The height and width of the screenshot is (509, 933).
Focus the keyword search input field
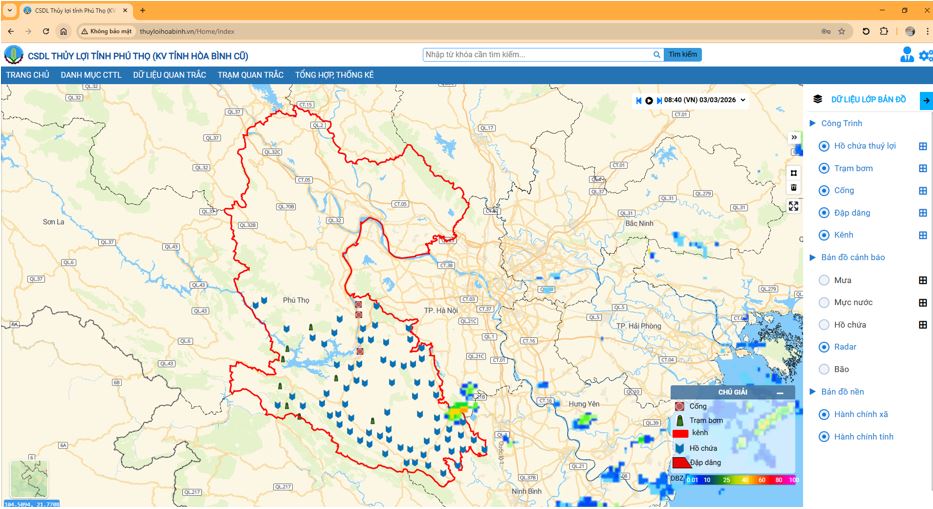pos(537,54)
